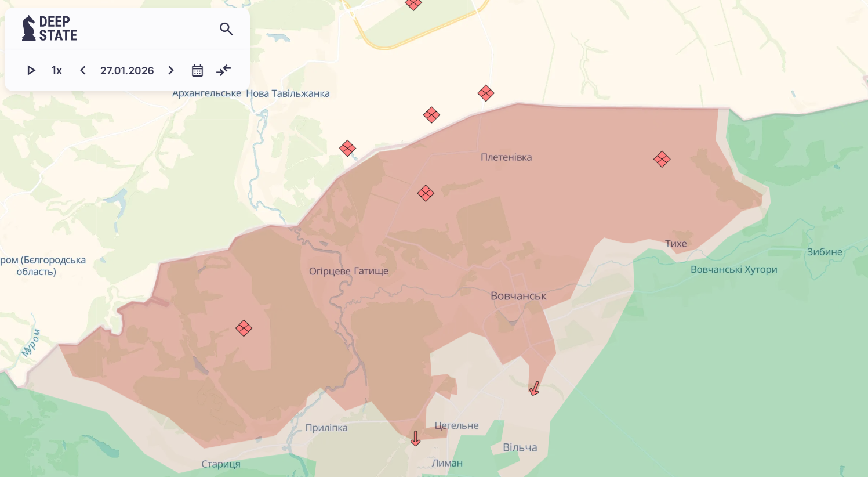Play the timeline animation
The image size is (868, 477).
31,70
